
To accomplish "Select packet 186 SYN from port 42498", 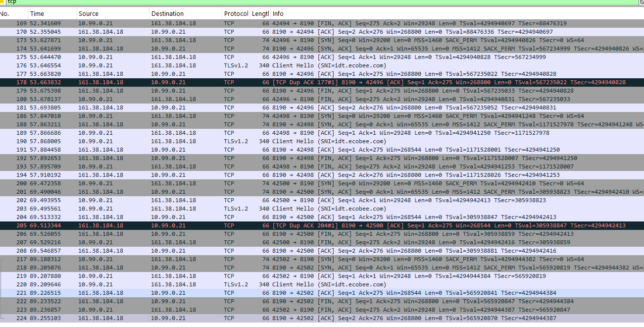I will (x=322, y=116).
